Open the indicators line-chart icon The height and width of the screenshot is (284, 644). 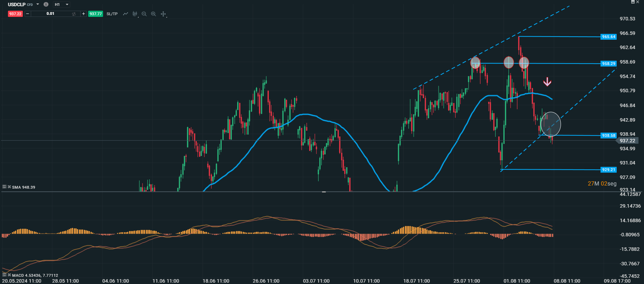(x=126, y=14)
